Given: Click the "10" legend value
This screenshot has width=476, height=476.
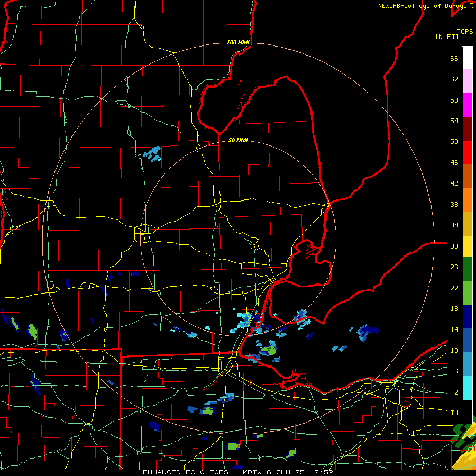Looking at the screenshot, I should (x=454, y=351).
